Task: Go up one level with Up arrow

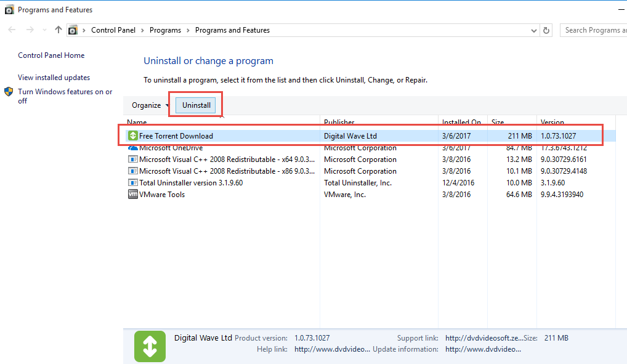Action: coord(59,30)
